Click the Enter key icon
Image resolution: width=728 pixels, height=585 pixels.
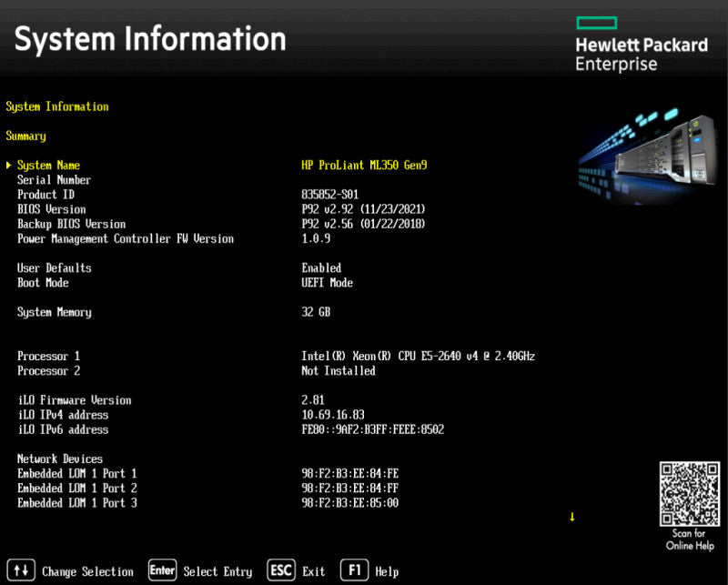click(163, 570)
